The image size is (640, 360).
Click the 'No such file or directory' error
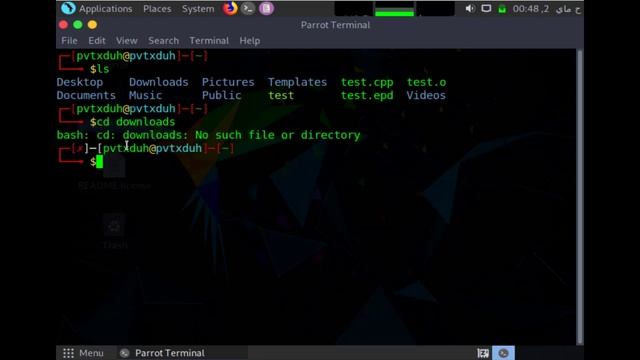tap(278, 135)
